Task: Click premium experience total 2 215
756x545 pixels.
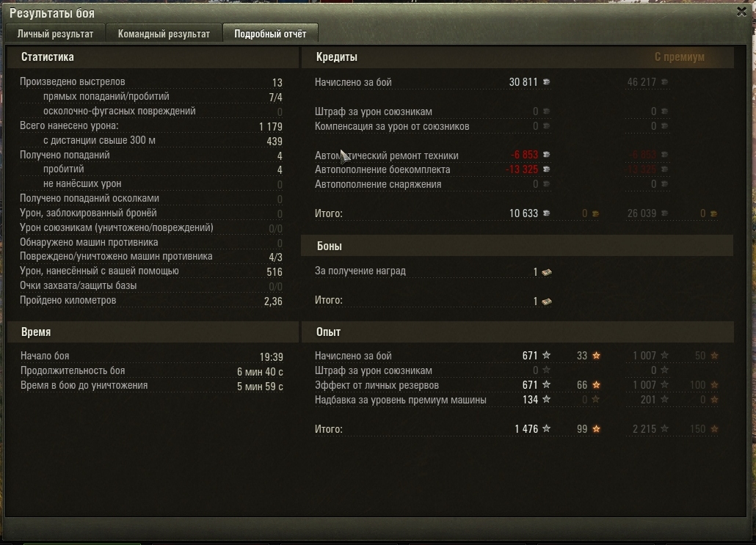Action: [644, 429]
